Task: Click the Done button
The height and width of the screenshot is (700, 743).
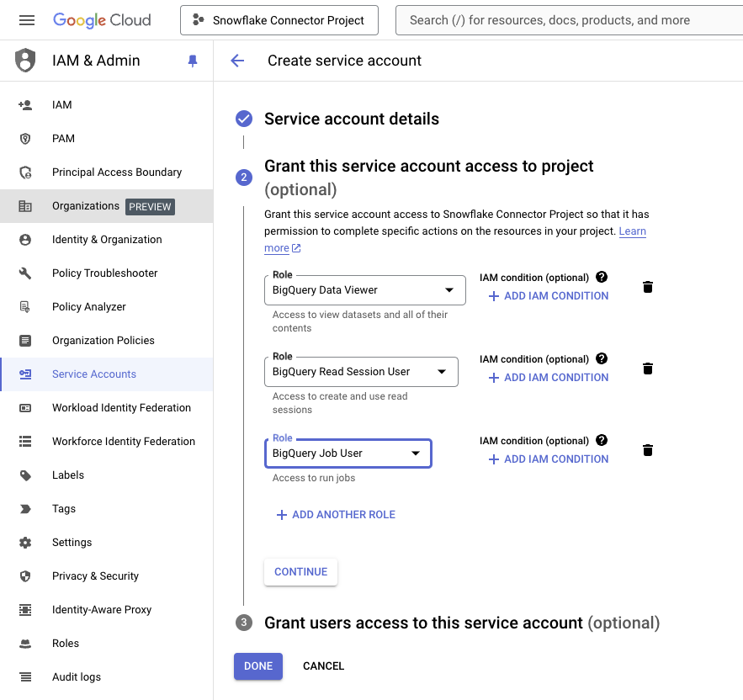Action: pyautogui.click(x=258, y=666)
